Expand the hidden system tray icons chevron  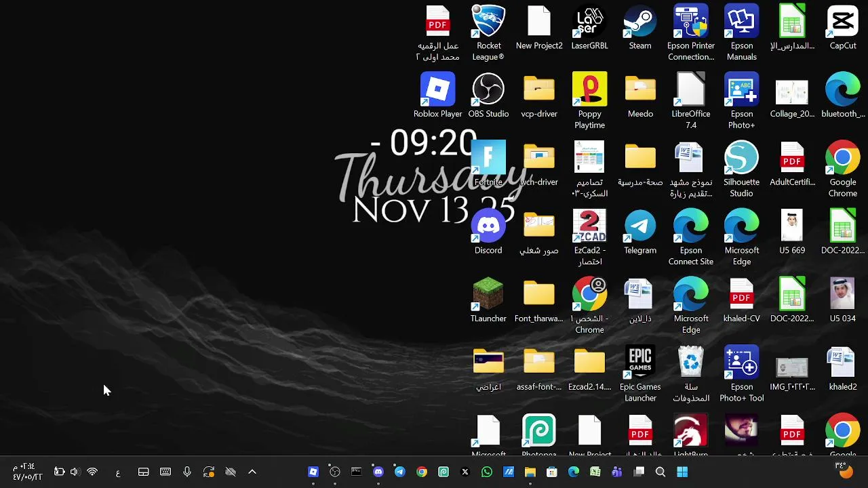(252, 472)
